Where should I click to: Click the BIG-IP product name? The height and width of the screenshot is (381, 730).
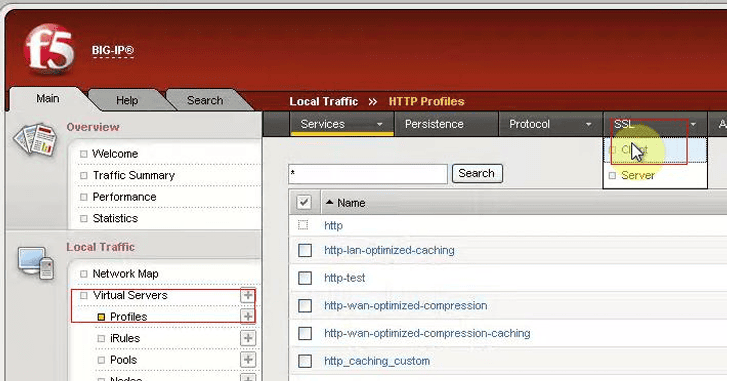click(x=113, y=50)
